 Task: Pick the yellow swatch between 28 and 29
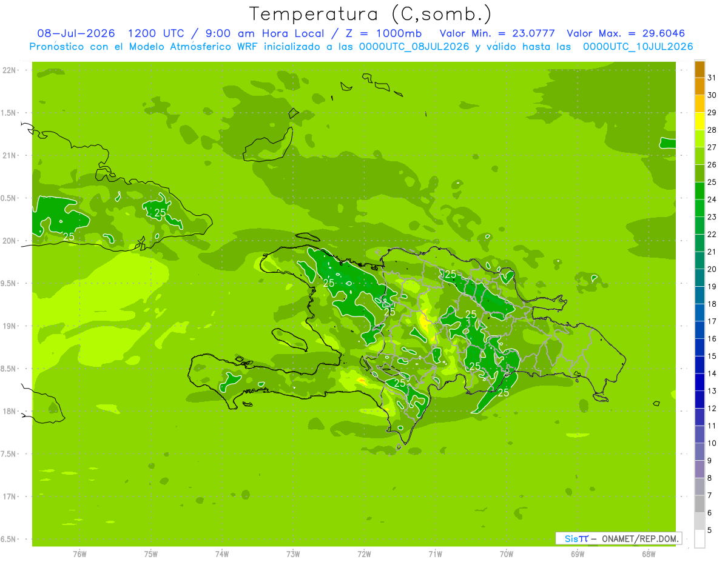[x=699, y=121]
